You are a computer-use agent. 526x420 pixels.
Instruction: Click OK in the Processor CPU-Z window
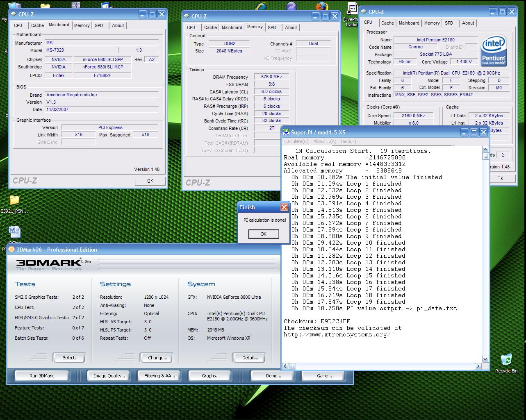[500, 178]
